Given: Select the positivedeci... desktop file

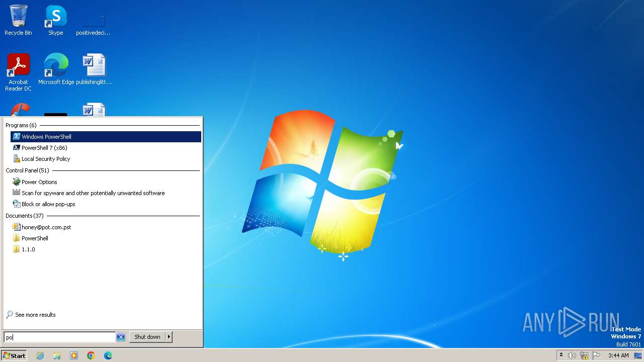Looking at the screenshot, I should coord(94,20).
